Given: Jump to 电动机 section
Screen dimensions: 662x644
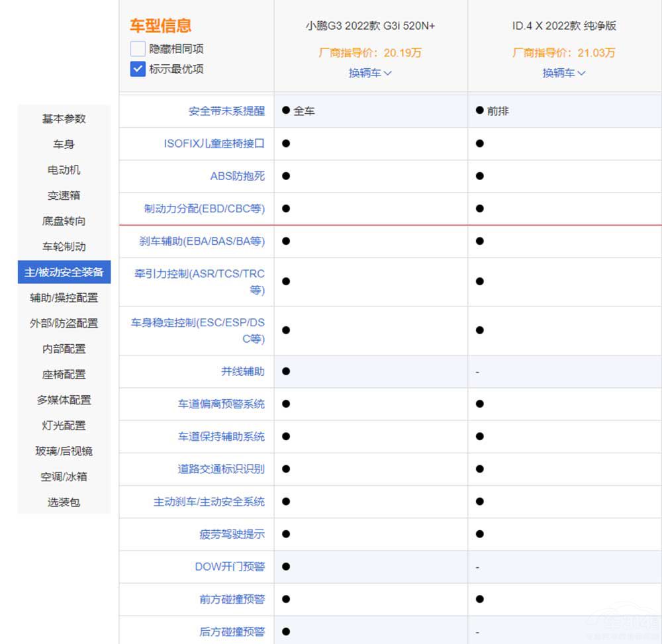Looking at the screenshot, I should pyautogui.click(x=64, y=170).
